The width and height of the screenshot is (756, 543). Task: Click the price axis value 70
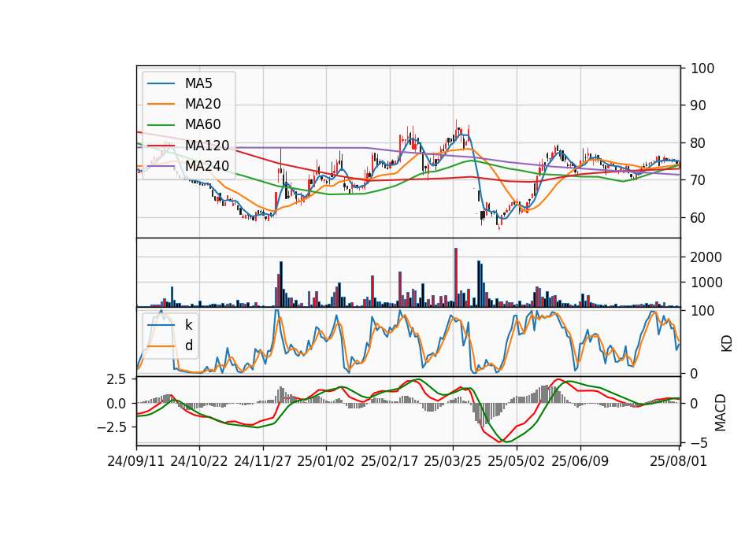699,180
